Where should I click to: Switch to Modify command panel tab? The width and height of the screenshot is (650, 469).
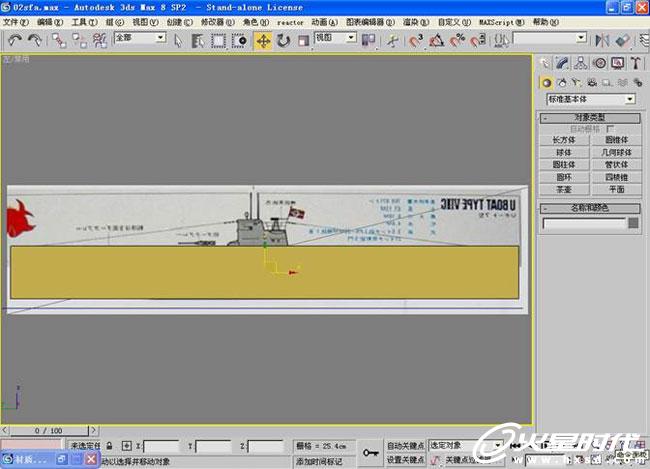tap(563, 63)
